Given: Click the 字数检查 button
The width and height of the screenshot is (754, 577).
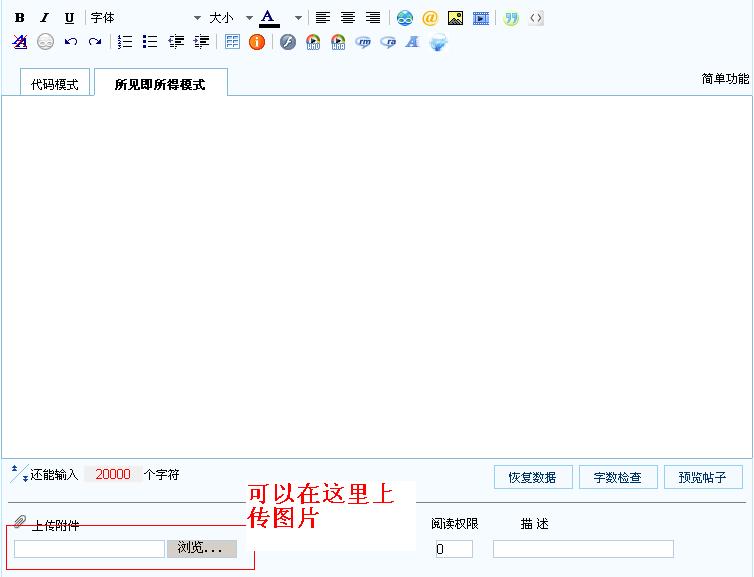Looking at the screenshot, I should [x=618, y=477].
